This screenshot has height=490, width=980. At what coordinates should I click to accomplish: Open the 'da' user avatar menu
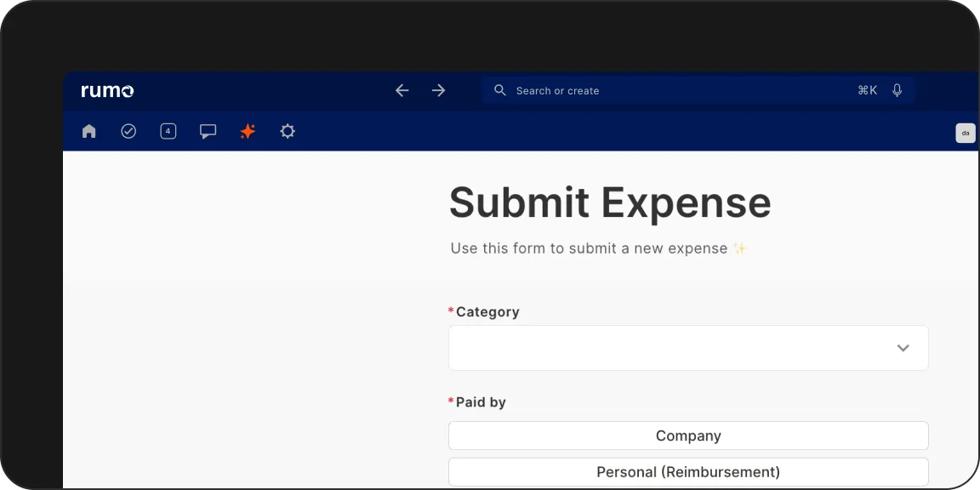[x=965, y=133]
